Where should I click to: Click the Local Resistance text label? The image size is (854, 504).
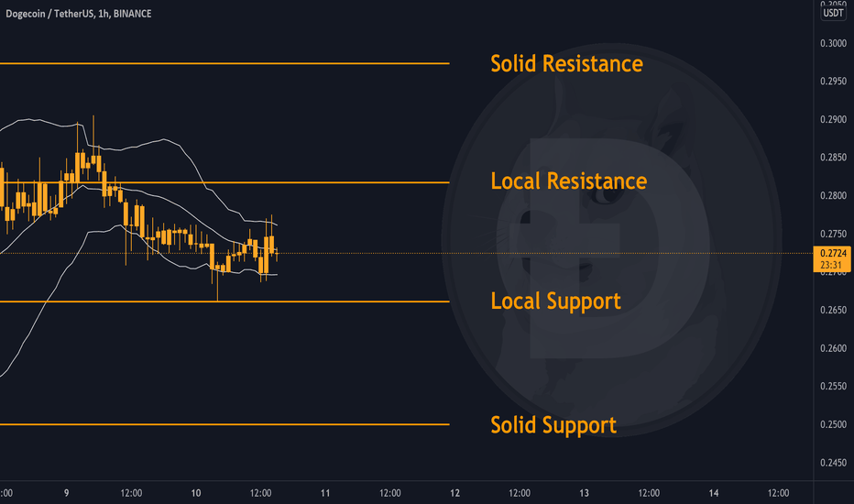click(569, 181)
